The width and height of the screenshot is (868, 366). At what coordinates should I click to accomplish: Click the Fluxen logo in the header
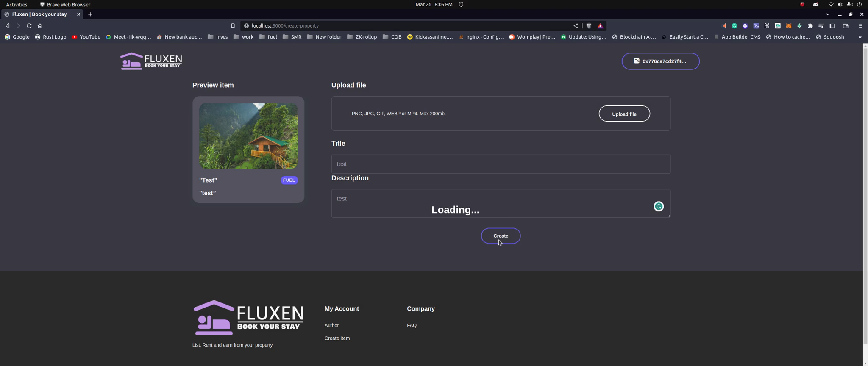point(151,61)
